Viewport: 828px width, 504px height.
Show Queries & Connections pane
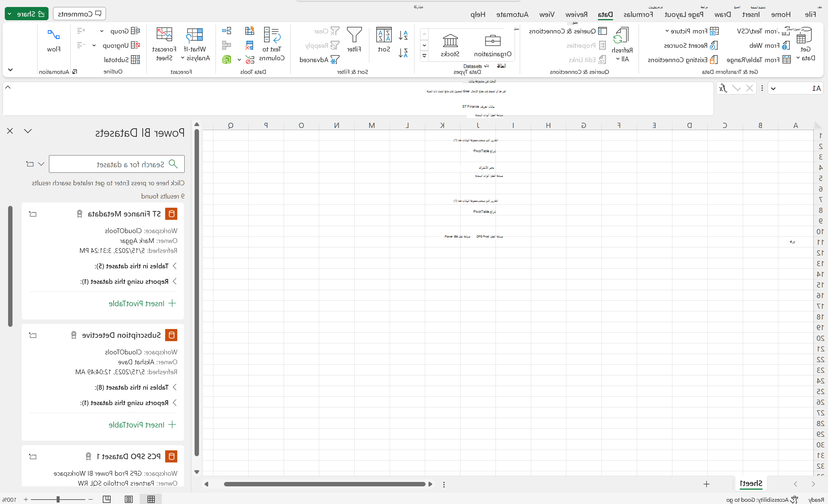point(568,31)
